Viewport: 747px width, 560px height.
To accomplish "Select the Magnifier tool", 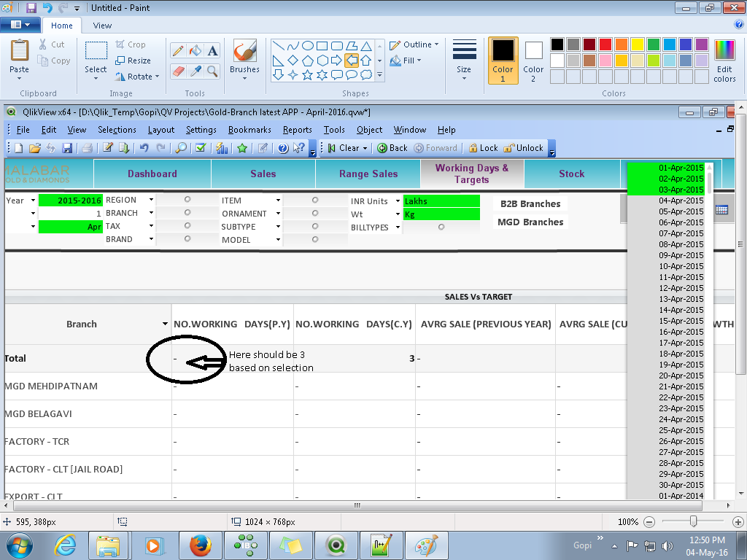I will tap(212, 71).
